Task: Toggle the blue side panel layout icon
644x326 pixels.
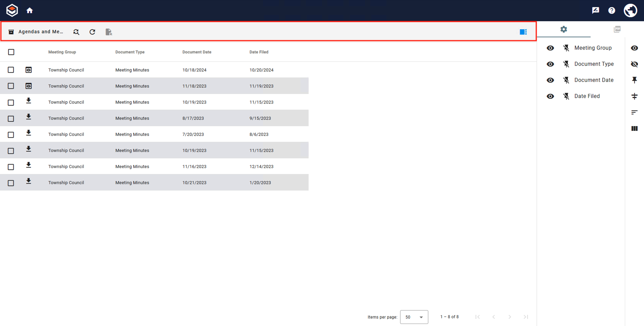Action: click(523, 32)
